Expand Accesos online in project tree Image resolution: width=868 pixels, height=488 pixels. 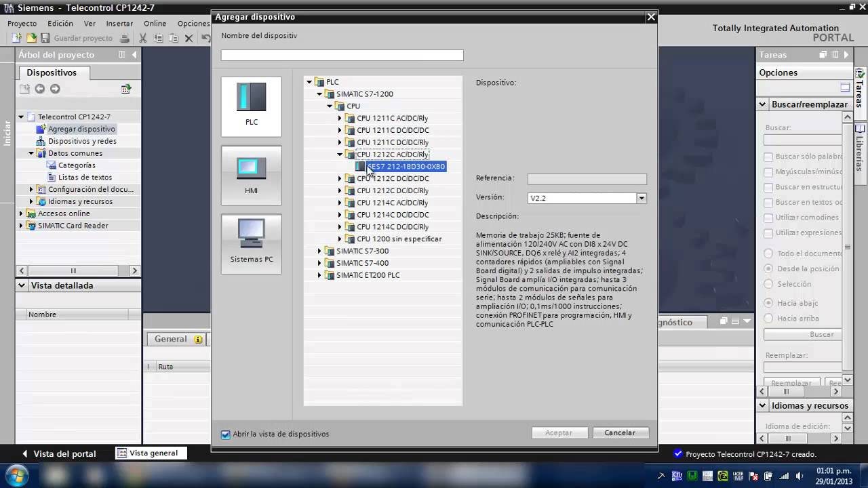(x=20, y=213)
